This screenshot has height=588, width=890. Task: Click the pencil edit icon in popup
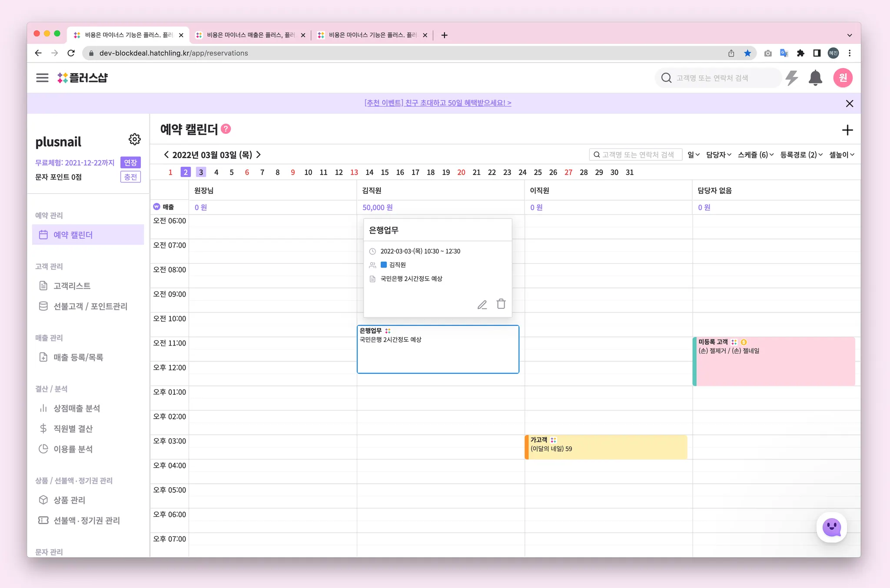(x=482, y=304)
